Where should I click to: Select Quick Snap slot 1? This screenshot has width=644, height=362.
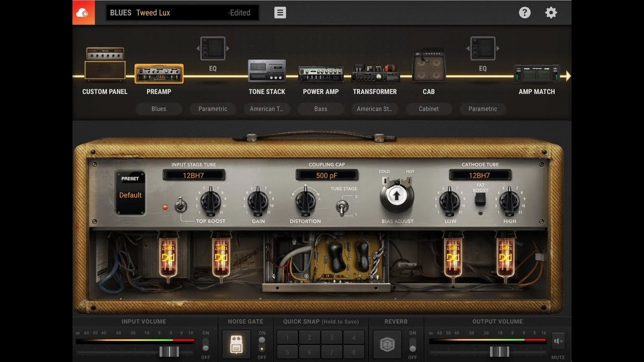[287, 337]
